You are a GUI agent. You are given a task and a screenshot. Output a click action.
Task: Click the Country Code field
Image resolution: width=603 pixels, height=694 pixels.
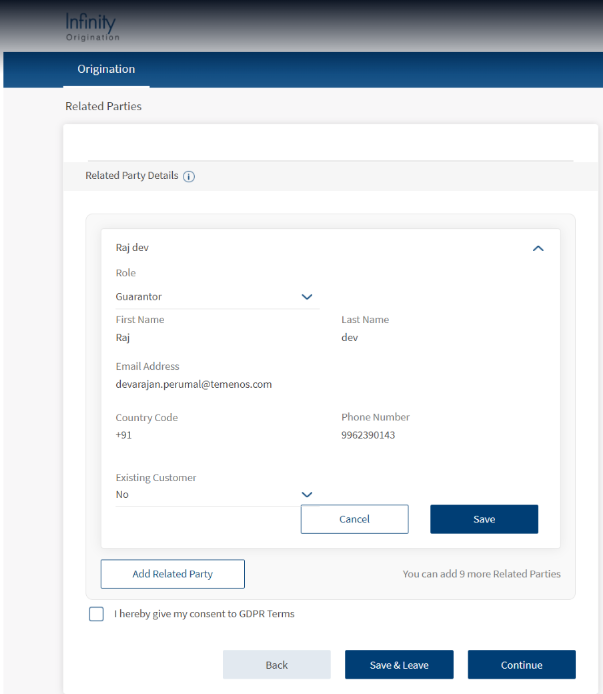point(200,435)
